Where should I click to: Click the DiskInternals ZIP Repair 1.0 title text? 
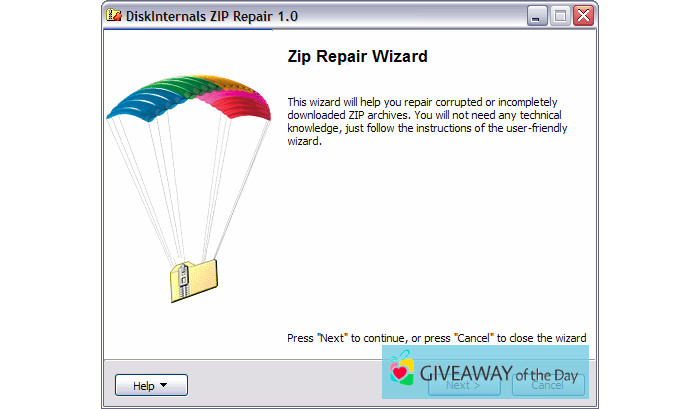(211, 16)
